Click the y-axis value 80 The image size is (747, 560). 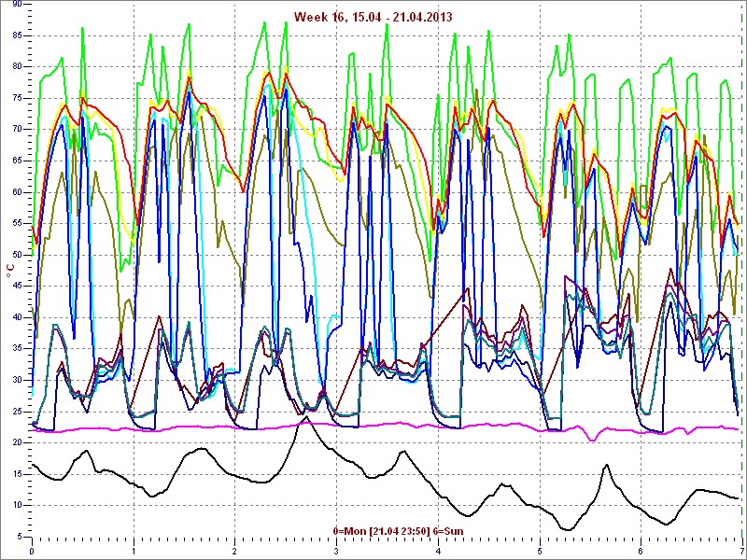17,66
